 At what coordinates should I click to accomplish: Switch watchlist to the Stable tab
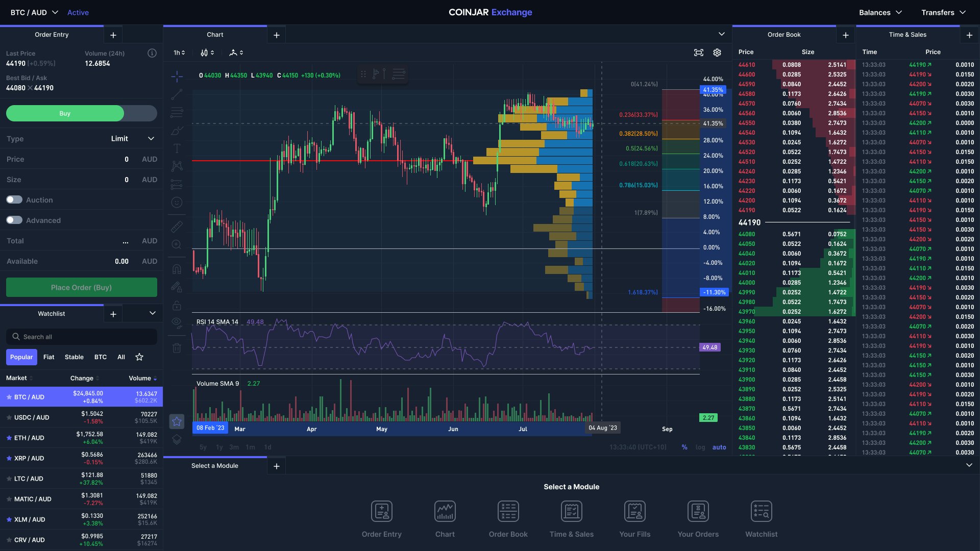coord(74,357)
